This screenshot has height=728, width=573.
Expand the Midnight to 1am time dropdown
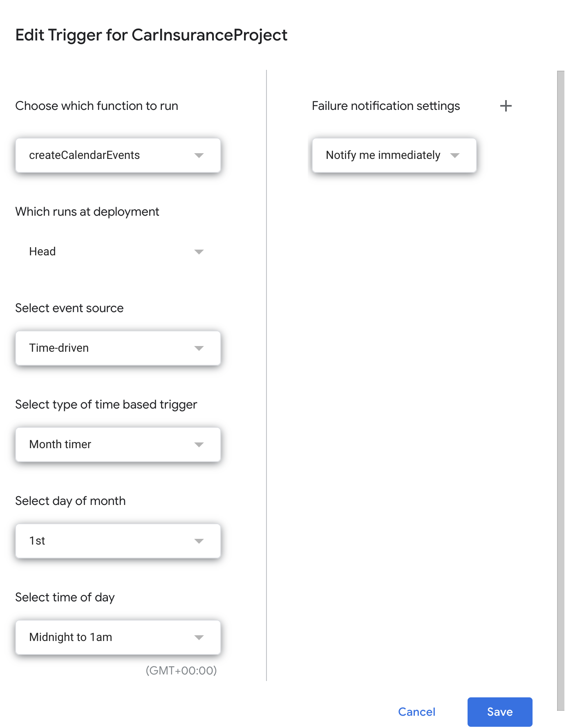click(x=118, y=637)
